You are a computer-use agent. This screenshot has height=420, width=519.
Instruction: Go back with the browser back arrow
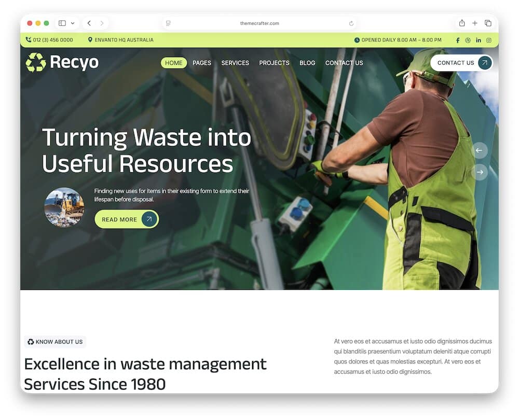[x=89, y=23]
